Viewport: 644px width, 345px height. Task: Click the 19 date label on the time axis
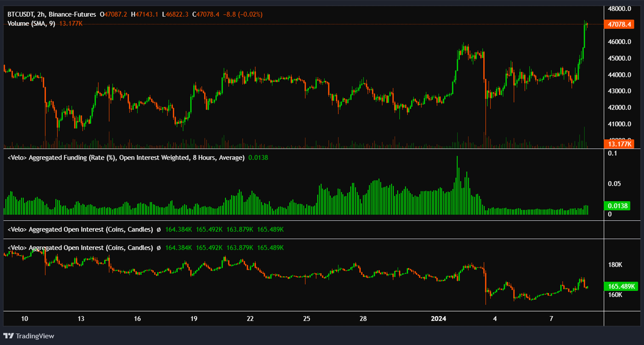tap(194, 318)
